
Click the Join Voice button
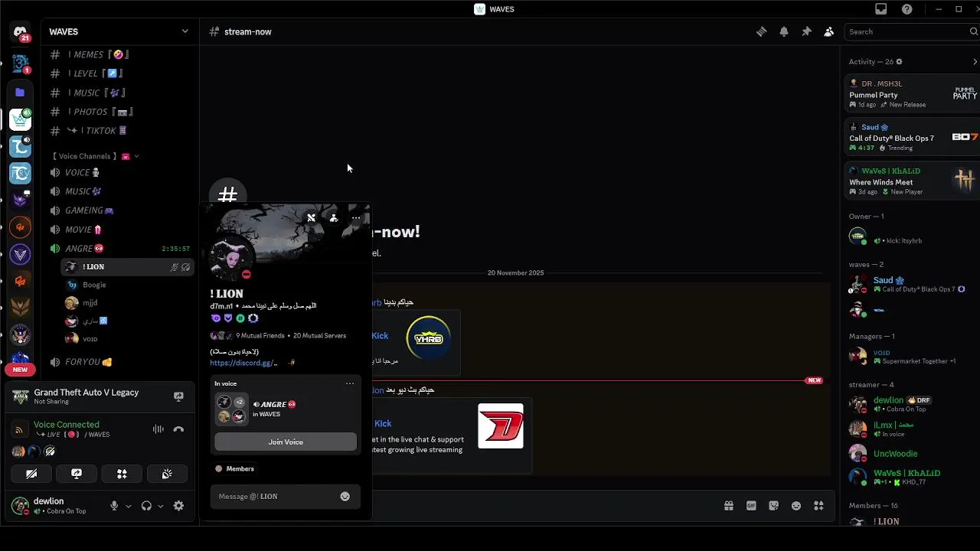(286, 442)
